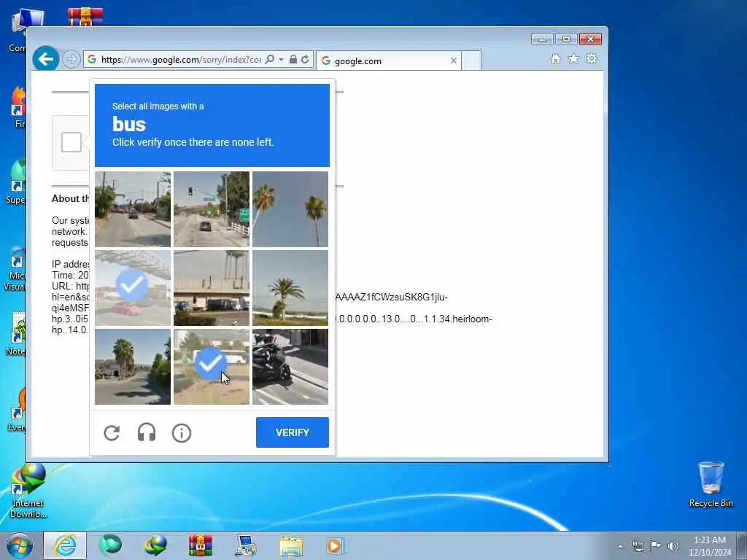
Task: Click the search magnifier in the address bar
Action: coord(270,60)
